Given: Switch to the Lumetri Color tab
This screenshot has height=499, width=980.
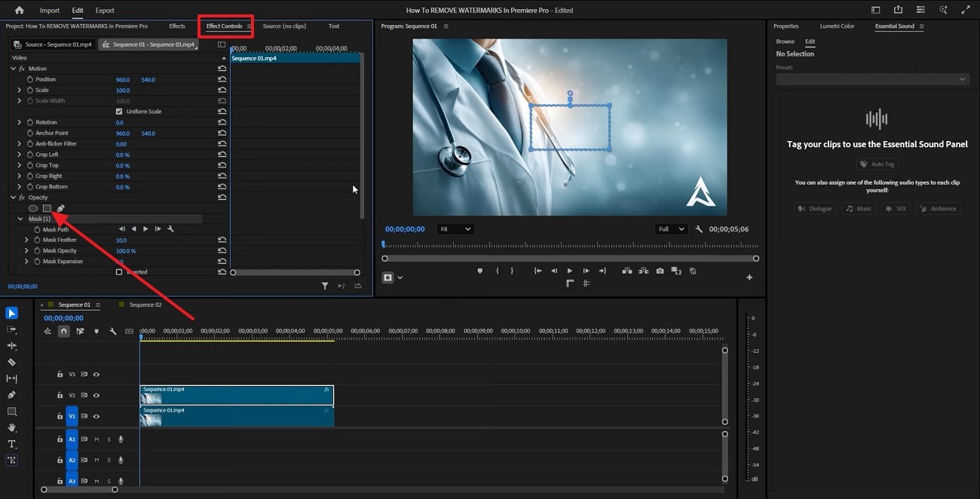Looking at the screenshot, I should point(837,26).
